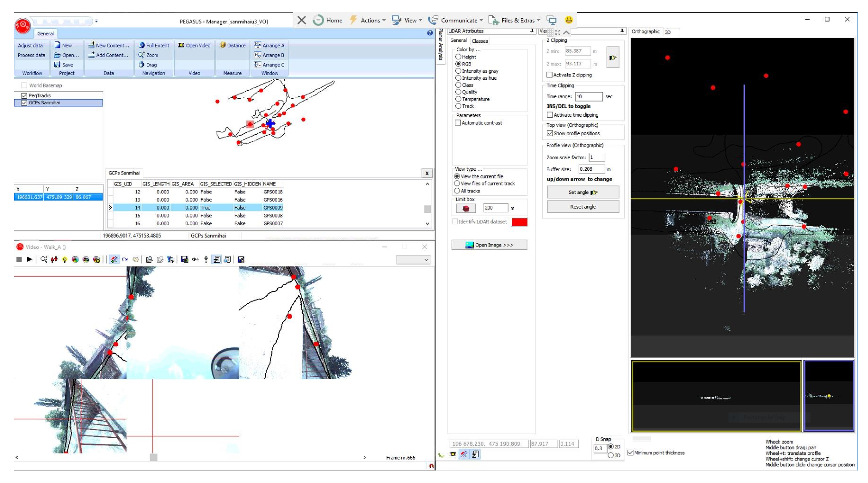Click the floppy disk with grid save icon
The height and width of the screenshot is (483, 868).
(184, 260)
